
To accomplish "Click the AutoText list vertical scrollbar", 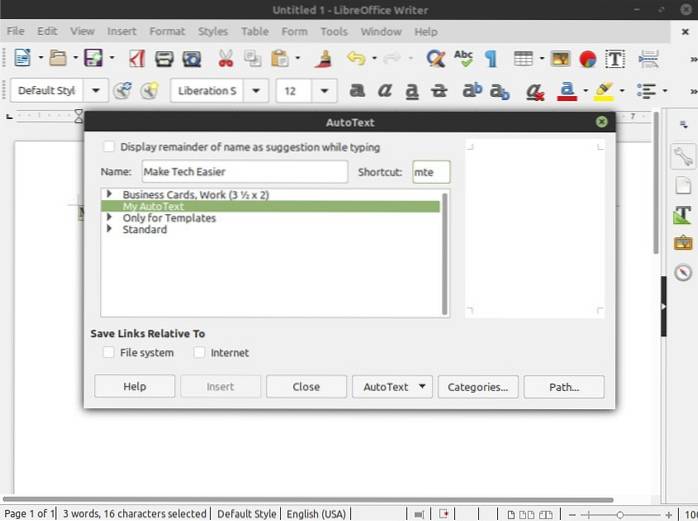I will 444,254.
